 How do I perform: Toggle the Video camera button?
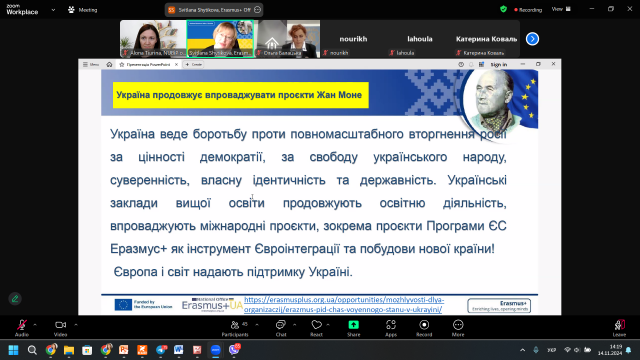[x=60, y=328]
